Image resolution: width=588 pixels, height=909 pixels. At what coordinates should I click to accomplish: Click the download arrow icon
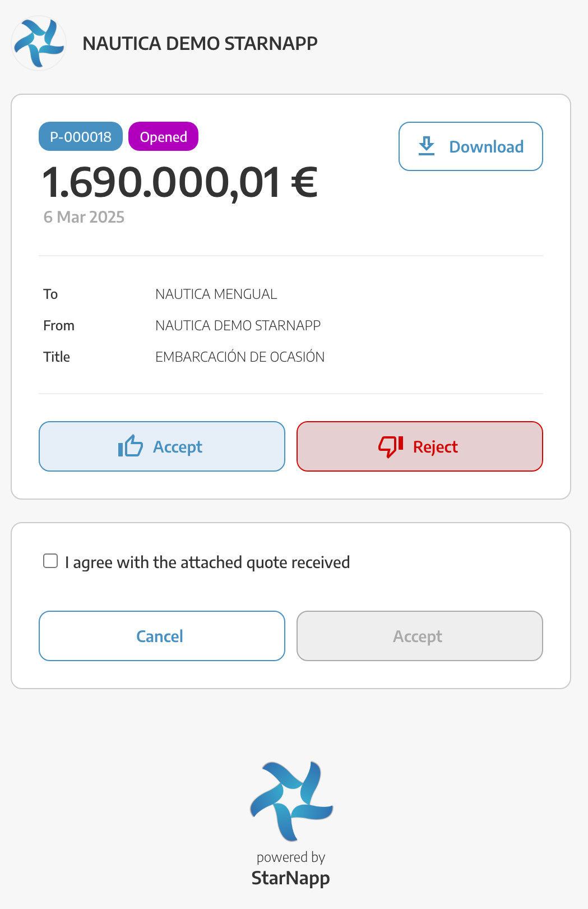[427, 146]
